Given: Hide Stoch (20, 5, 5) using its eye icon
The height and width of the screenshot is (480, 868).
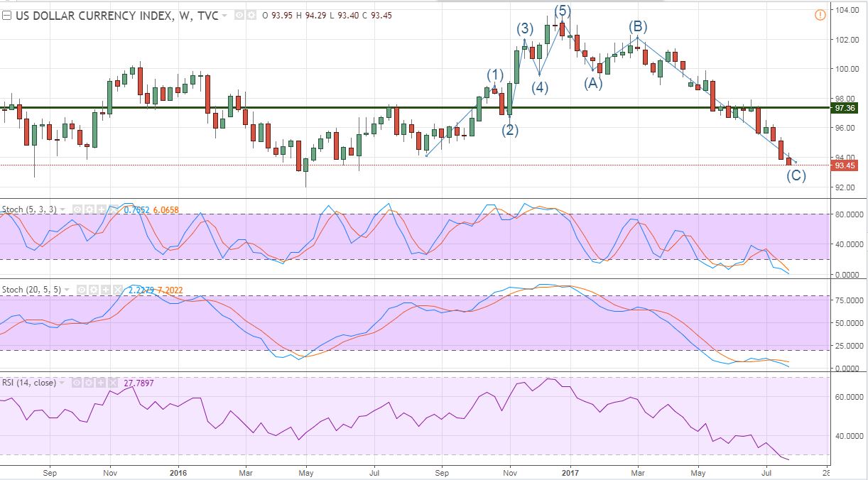Looking at the screenshot, I should [80, 290].
